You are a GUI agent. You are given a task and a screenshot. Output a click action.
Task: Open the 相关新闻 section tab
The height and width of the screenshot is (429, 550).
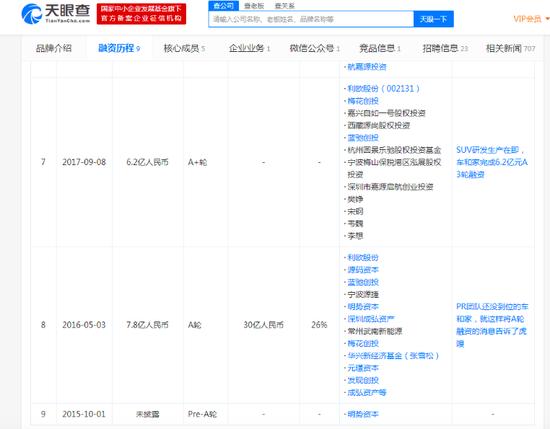click(510, 48)
